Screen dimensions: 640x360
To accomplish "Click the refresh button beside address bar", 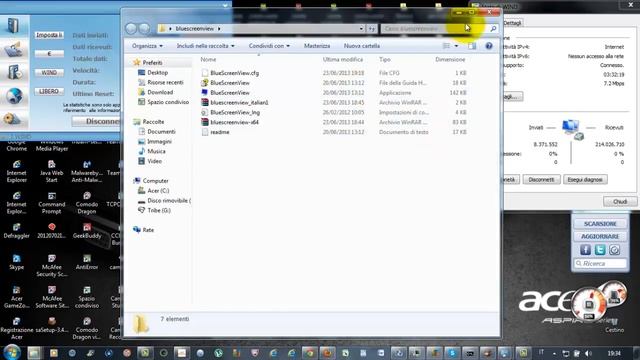I will tap(371, 29).
